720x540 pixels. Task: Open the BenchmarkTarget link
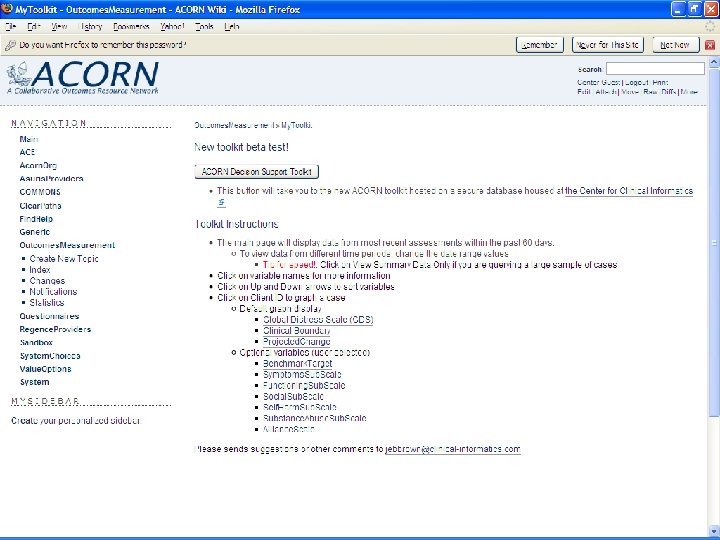point(297,364)
